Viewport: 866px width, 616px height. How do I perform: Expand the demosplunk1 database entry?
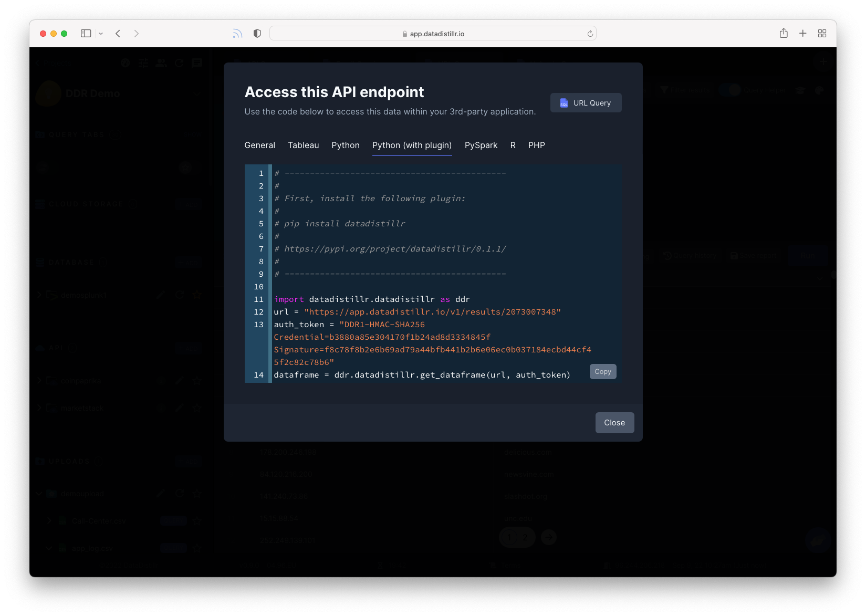point(39,295)
